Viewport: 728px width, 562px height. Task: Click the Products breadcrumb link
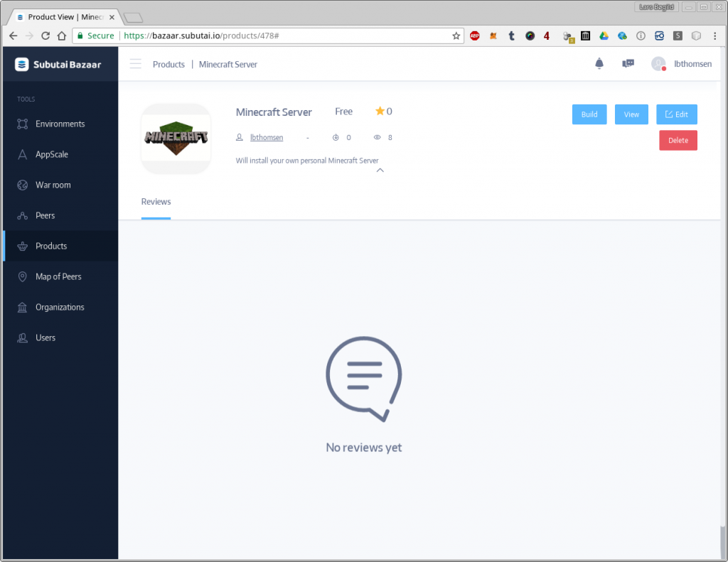tap(168, 65)
